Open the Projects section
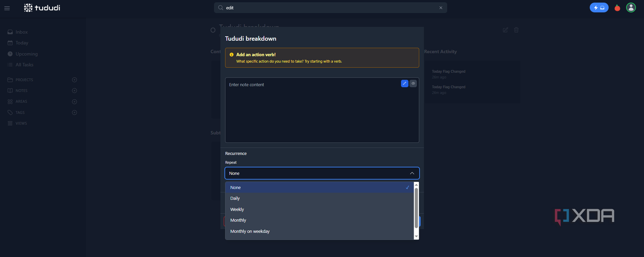 click(x=24, y=80)
